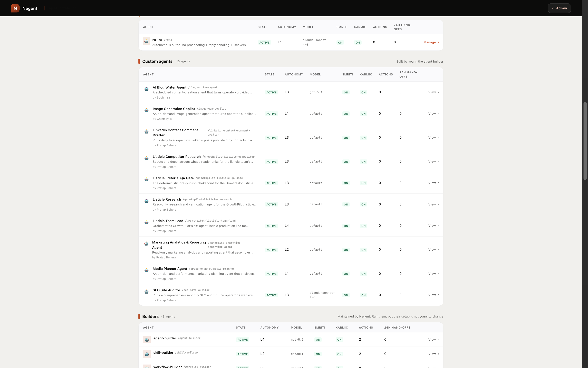Screen dimensions: 588x368
Task: Click L4 autonomy for Listicle Team Lead
Action: coord(287,226)
